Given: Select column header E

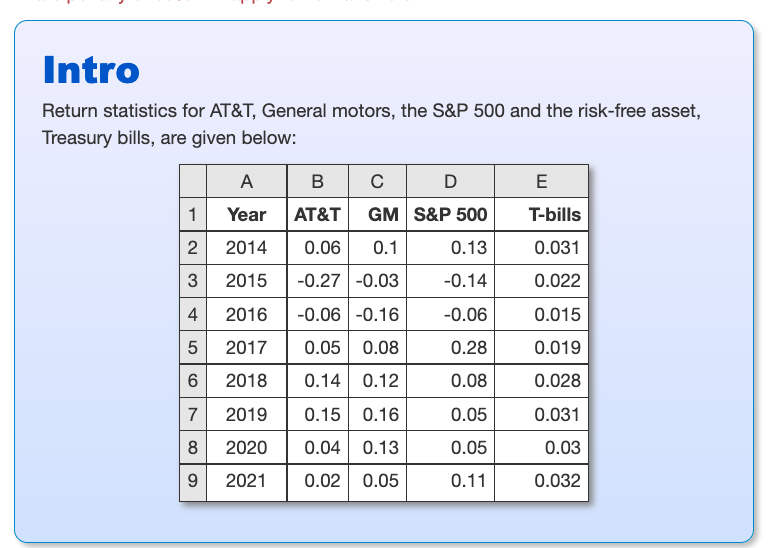Looking at the screenshot, I should click(x=541, y=181).
